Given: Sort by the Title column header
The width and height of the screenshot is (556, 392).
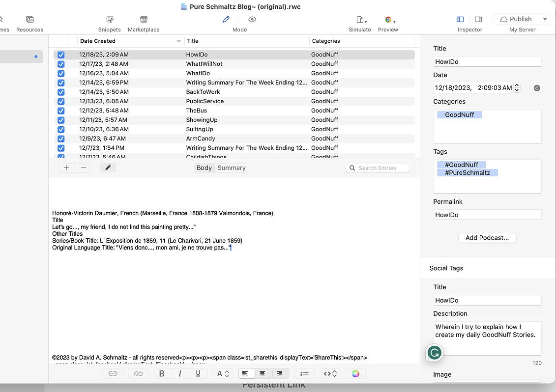Looking at the screenshot, I should pos(193,41).
